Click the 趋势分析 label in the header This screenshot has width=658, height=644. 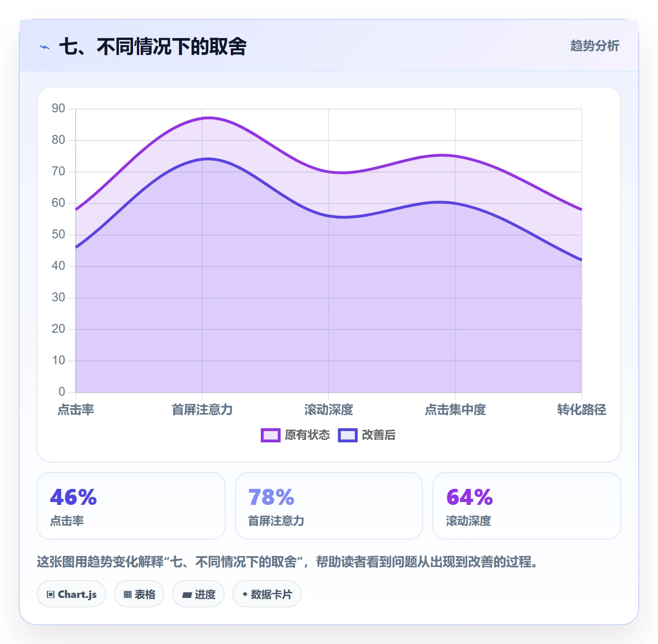click(595, 46)
